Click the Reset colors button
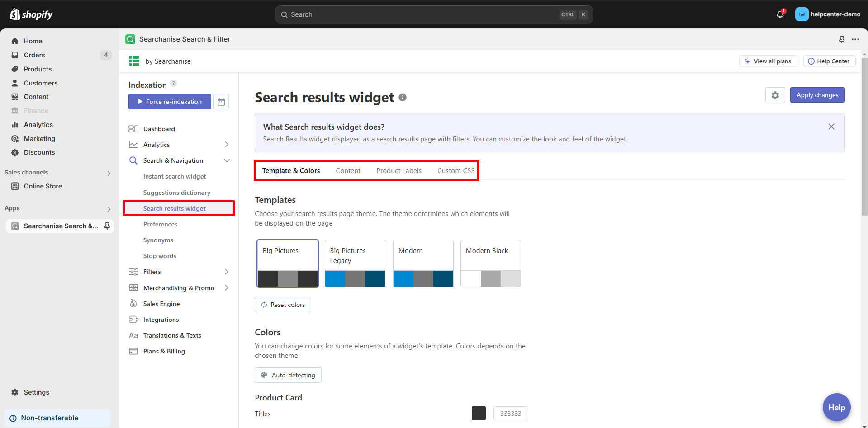868x428 pixels. point(283,304)
